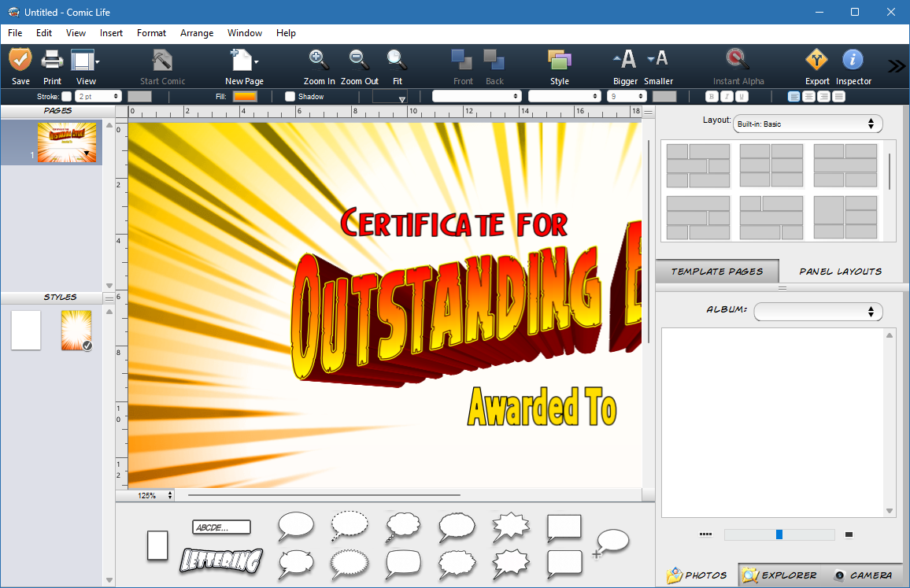The image size is (910, 588).
Task: Bring the object to Front
Action: [x=463, y=60]
